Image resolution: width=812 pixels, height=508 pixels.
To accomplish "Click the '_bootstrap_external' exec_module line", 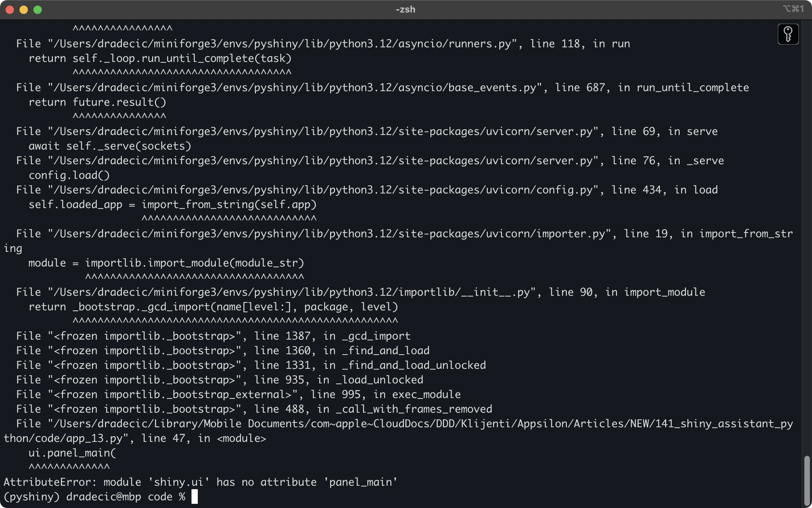I will [239, 394].
